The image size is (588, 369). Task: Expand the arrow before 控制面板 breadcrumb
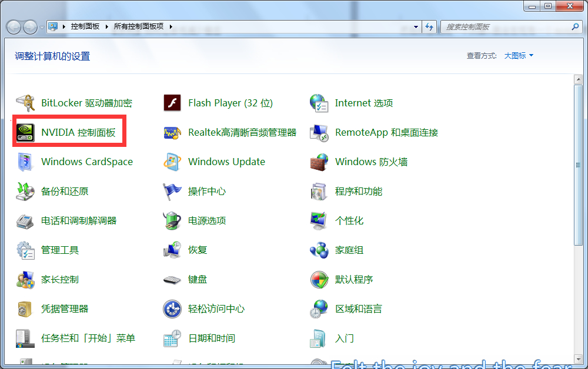coord(64,26)
